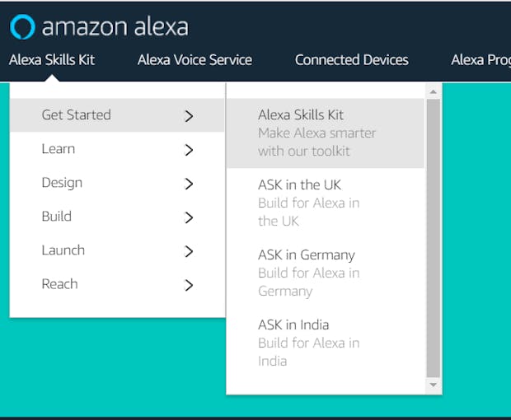The width and height of the screenshot is (511, 420).
Task: Open Alexa Skills Kit toolkit link
Action: [x=326, y=133]
